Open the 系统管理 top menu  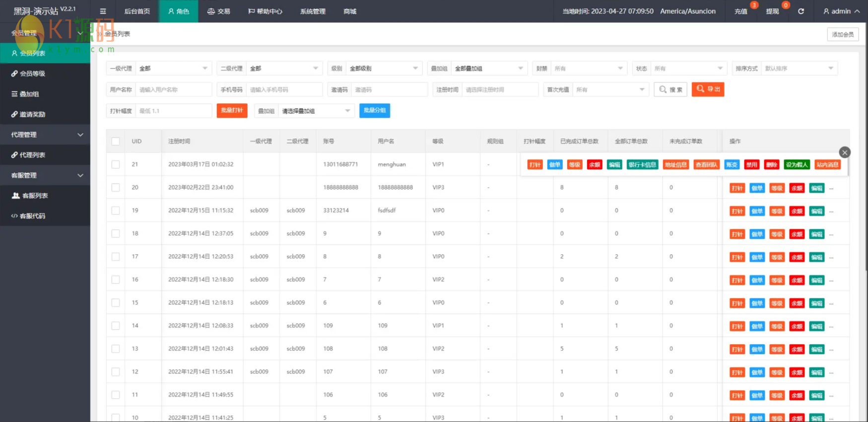pos(313,11)
